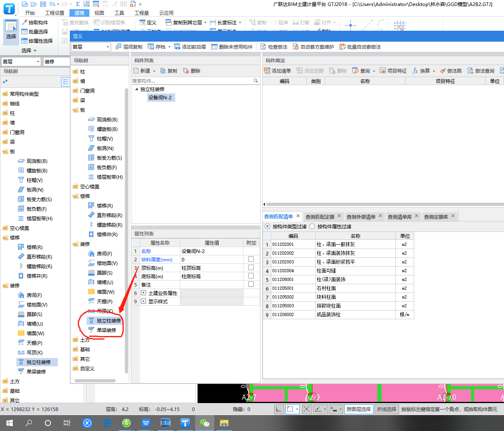Viewport: 504px width, 431px height.
Task: Open WPS Writer from taskbar
Action: tap(146, 423)
